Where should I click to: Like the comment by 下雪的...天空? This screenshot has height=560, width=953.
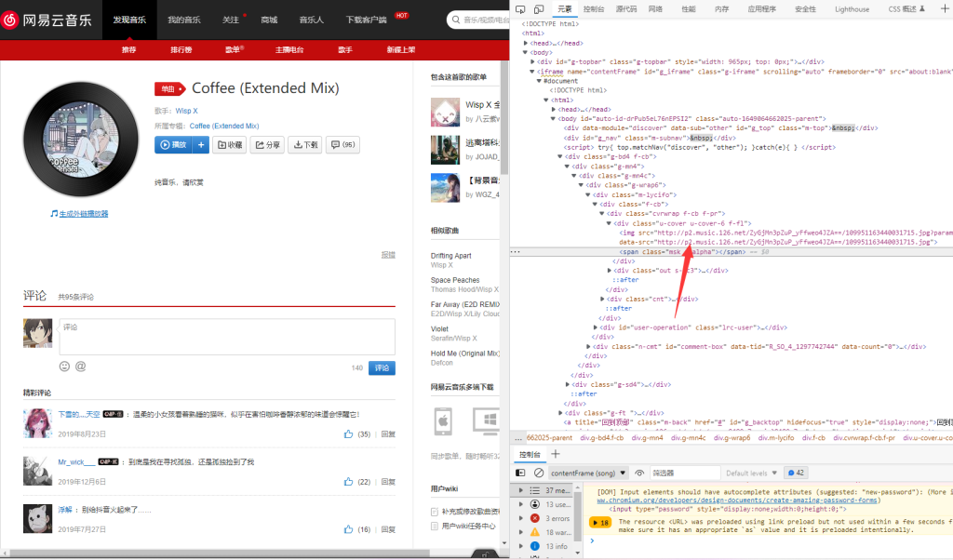[348, 433]
